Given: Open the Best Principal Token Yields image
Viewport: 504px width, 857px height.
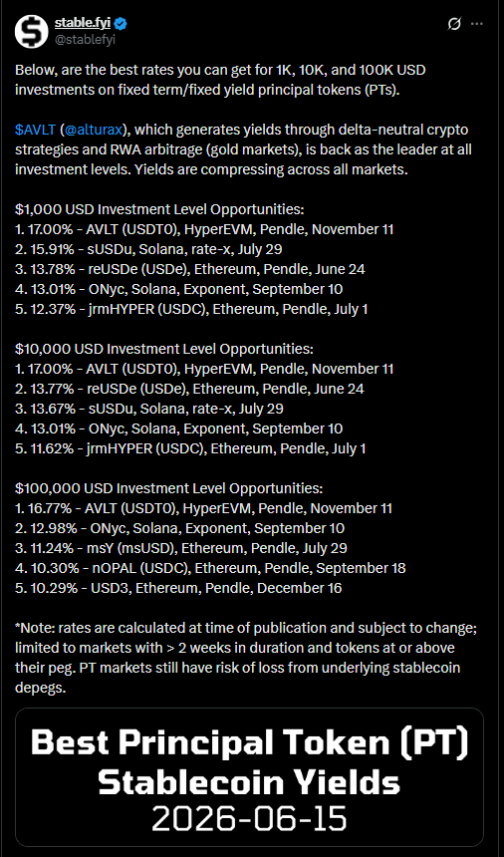Looking at the screenshot, I should coord(249,777).
